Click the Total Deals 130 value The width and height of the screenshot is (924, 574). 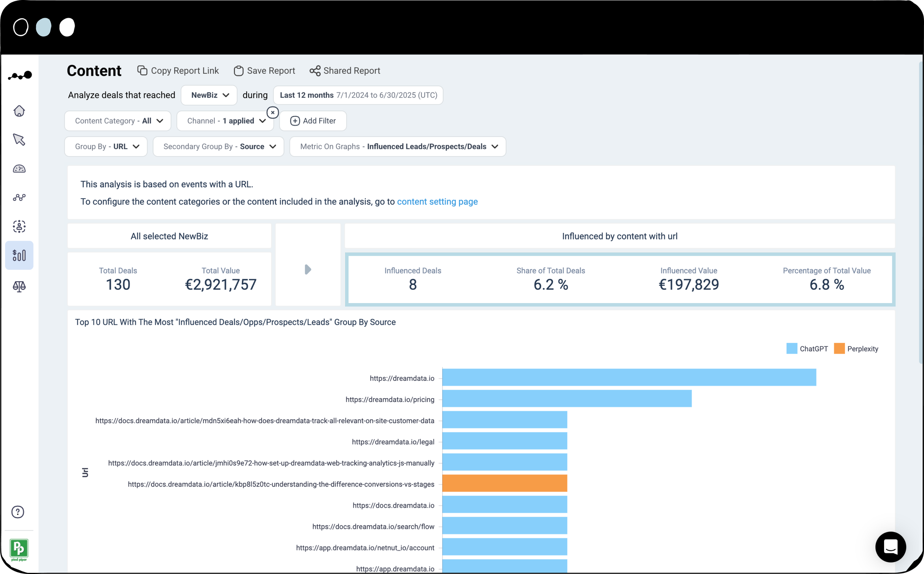[118, 285]
